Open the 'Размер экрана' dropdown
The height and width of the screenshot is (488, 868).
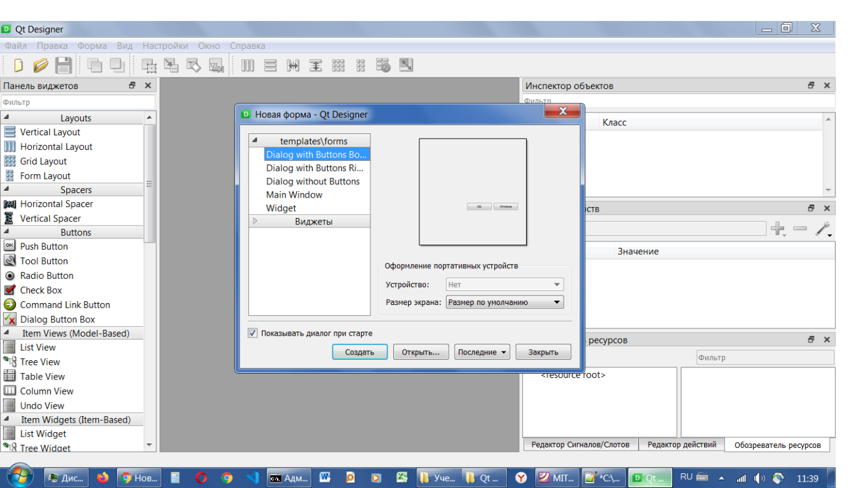[505, 302]
